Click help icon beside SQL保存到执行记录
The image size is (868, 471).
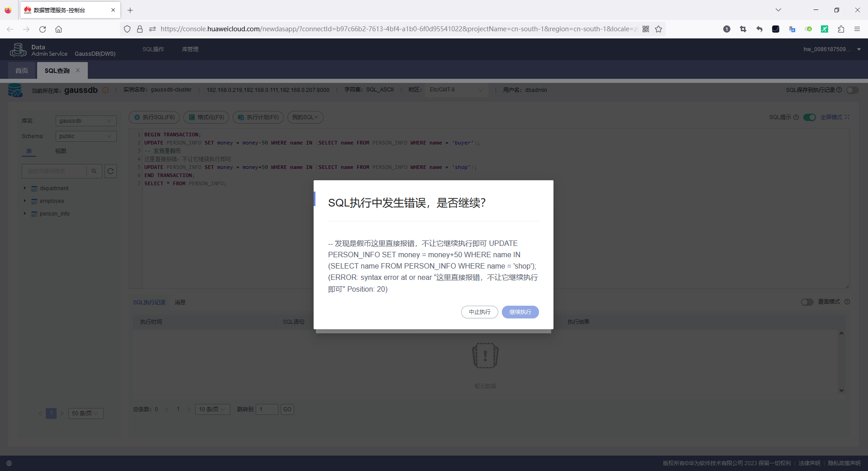point(840,90)
